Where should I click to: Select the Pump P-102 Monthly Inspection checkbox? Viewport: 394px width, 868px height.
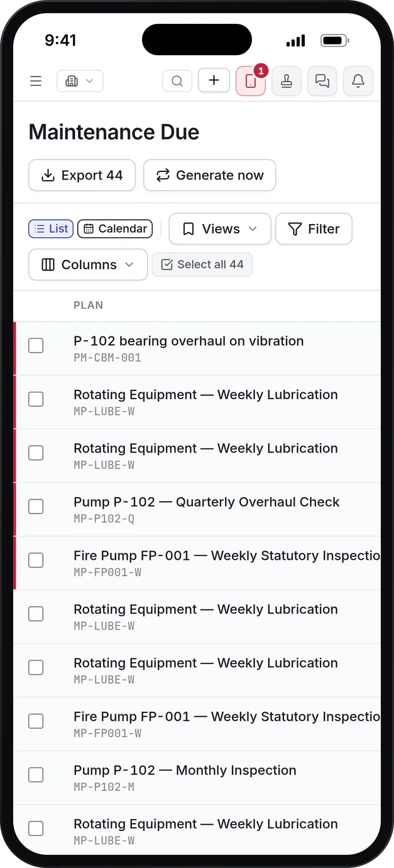pyautogui.click(x=36, y=774)
